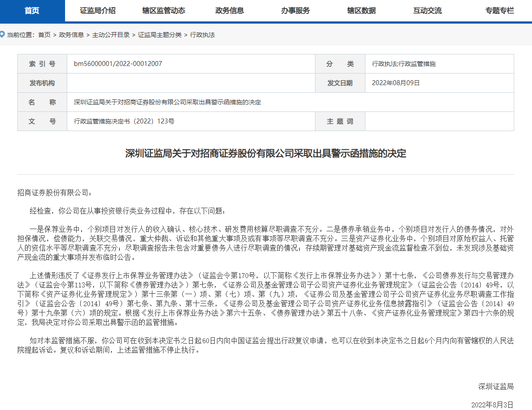Navigate to the 证监局主题分类 breadcrumb

point(160,35)
